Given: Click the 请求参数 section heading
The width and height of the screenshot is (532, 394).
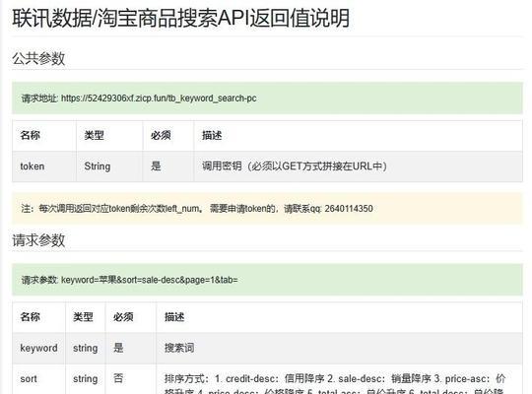Looking at the screenshot, I should (x=38, y=240).
